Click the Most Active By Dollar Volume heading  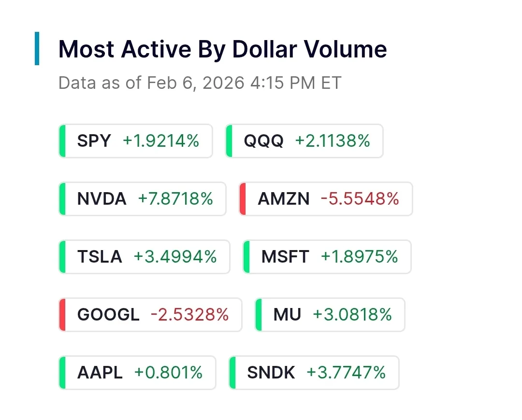(x=222, y=49)
